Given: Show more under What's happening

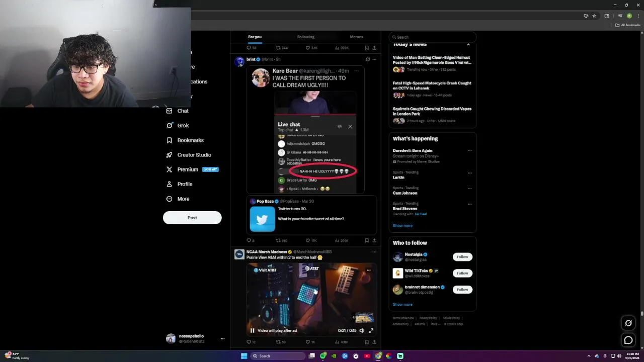Looking at the screenshot, I should [x=403, y=226].
